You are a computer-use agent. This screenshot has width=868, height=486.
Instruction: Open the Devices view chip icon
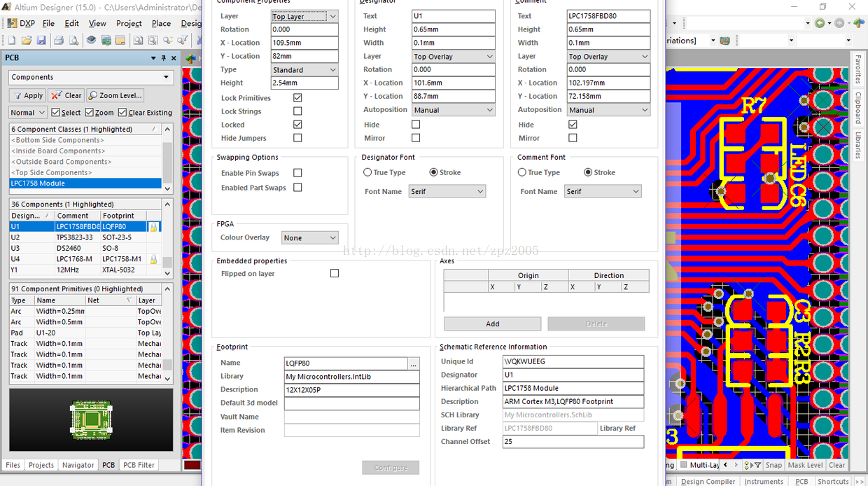[x=91, y=41]
